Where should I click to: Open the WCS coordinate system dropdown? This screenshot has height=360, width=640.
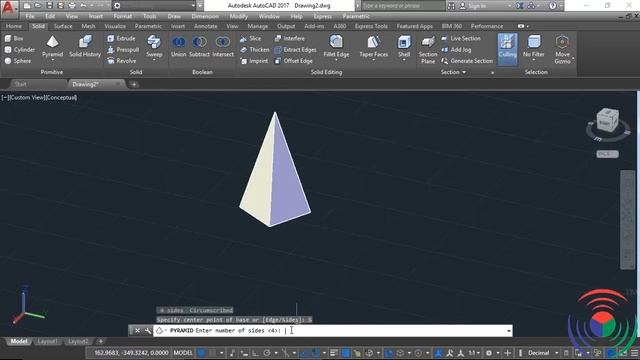click(607, 154)
